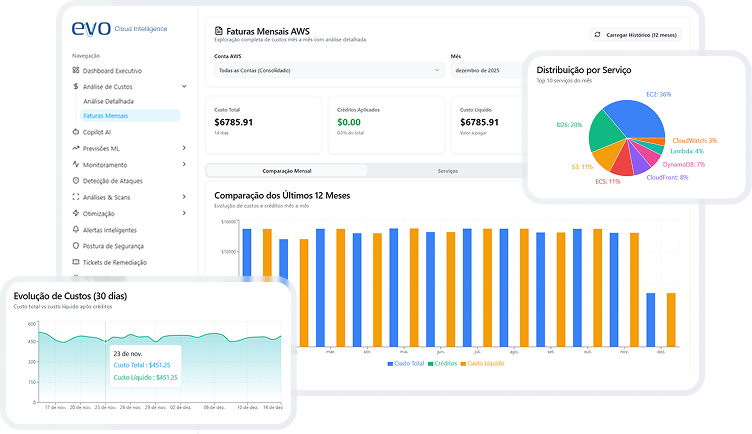Select the Comparação Mensal tab

coord(287,171)
